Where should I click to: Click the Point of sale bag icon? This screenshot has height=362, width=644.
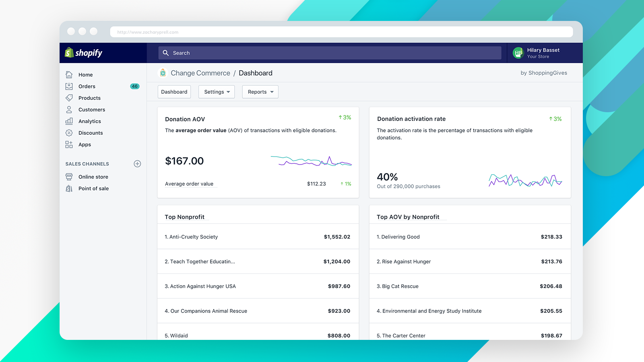pyautogui.click(x=69, y=189)
